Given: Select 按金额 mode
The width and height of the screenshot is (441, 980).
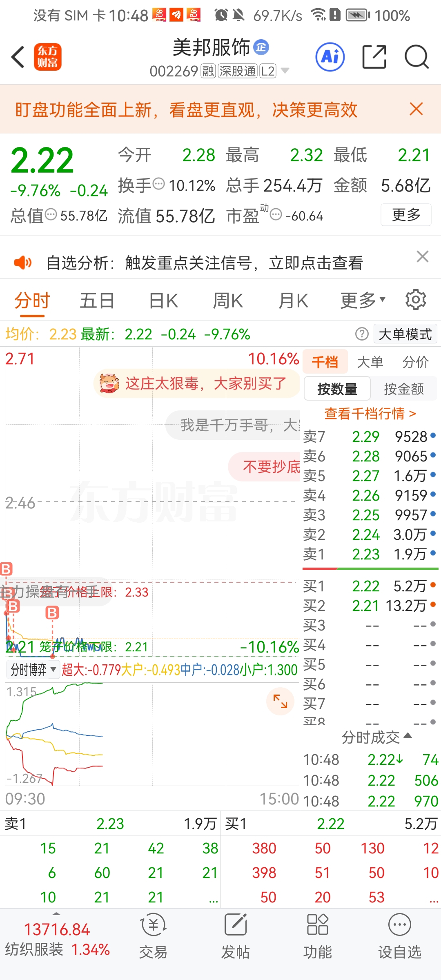Looking at the screenshot, I should pos(404,389).
